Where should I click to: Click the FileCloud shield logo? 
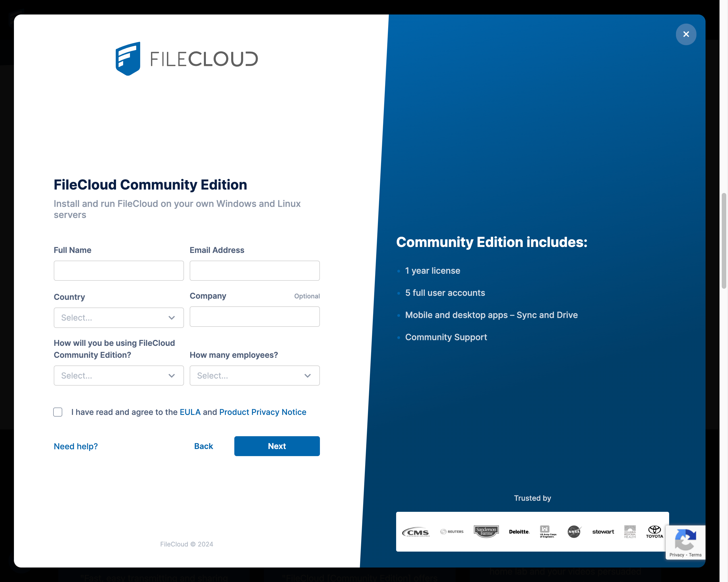pyautogui.click(x=128, y=59)
